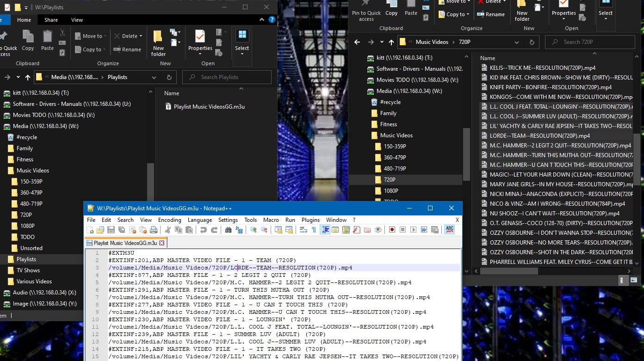Start macro recording with the red record icon
The image size is (644, 361).
tap(392, 230)
